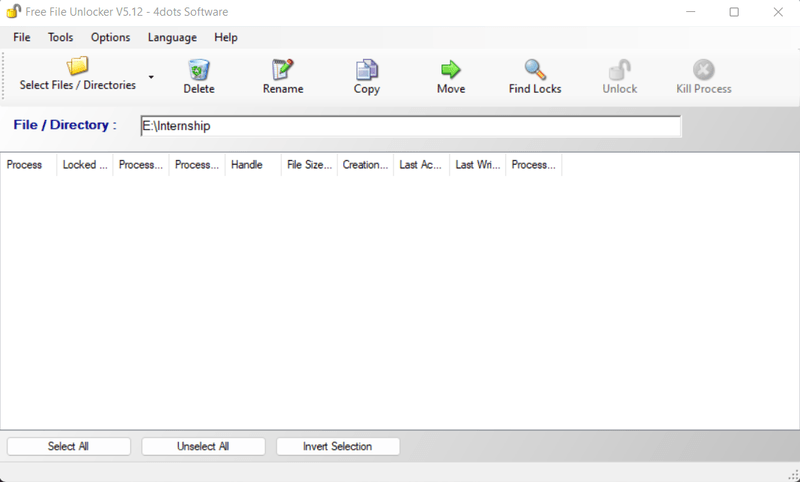The width and height of the screenshot is (800, 482).
Task: Click the Rename notepad icon
Action: 283,69
